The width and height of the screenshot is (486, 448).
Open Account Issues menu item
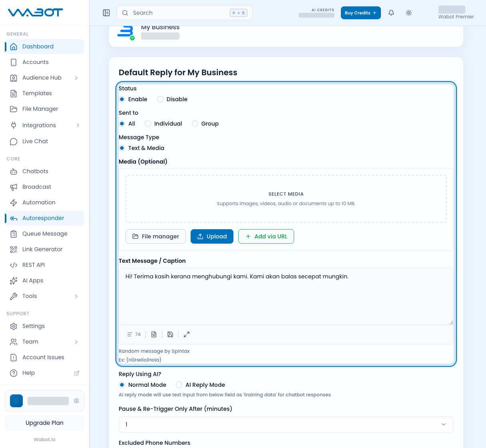coord(45,357)
